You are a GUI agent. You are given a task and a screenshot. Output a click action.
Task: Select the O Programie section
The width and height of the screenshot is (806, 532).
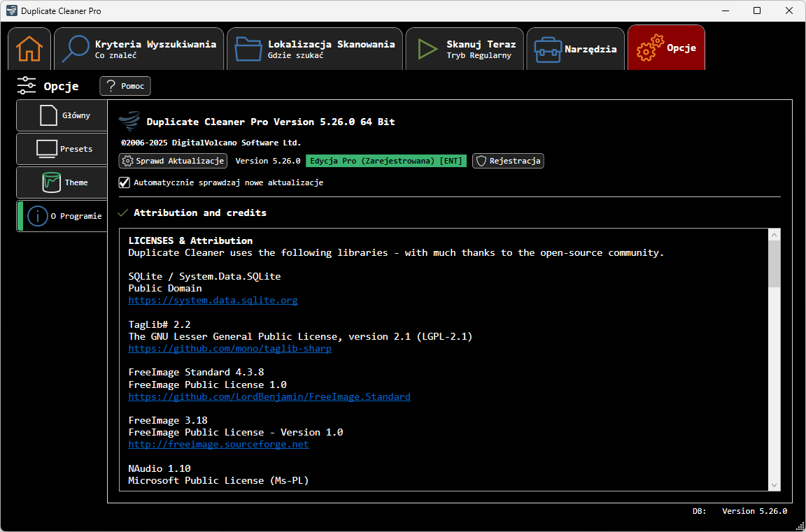click(62, 216)
